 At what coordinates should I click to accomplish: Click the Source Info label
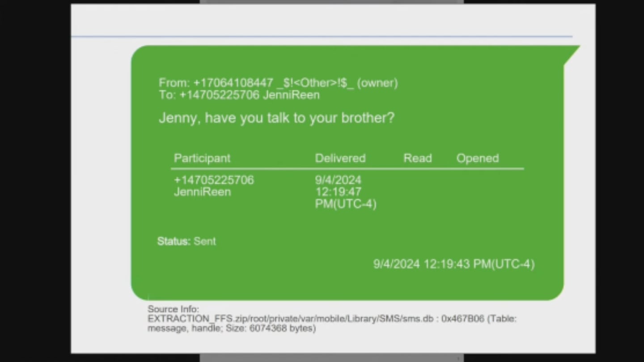click(x=173, y=309)
